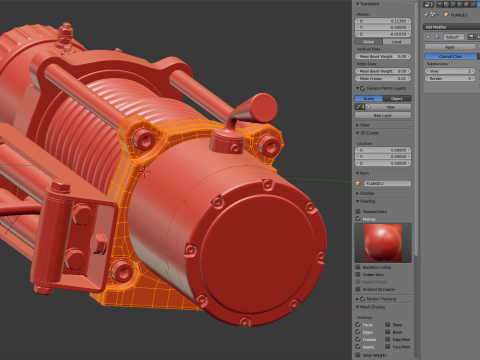Uncheck the Faces overlay checkbox

click(x=358, y=324)
